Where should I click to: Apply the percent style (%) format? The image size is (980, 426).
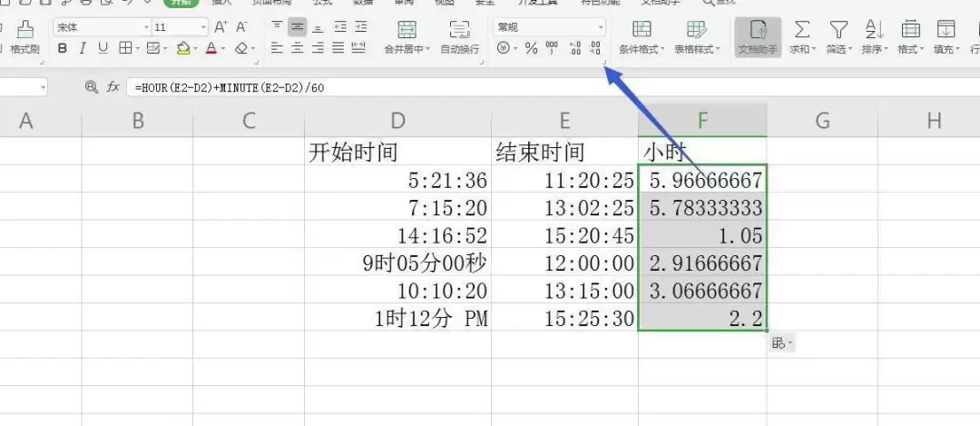click(x=531, y=48)
